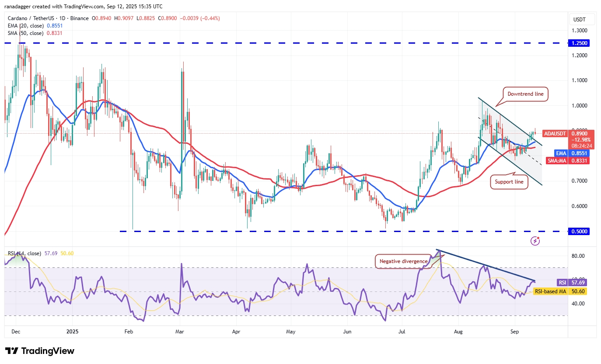The height and width of the screenshot is (364, 601).
Task: Click the Sep label on the time axis
Action: pyautogui.click(x=515, y=332)
